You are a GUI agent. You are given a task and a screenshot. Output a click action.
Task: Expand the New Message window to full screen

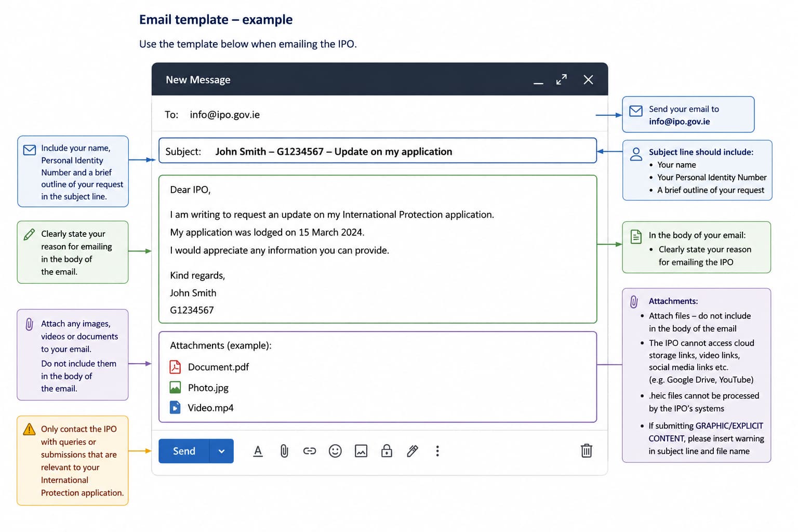click(x=562, y=79)
